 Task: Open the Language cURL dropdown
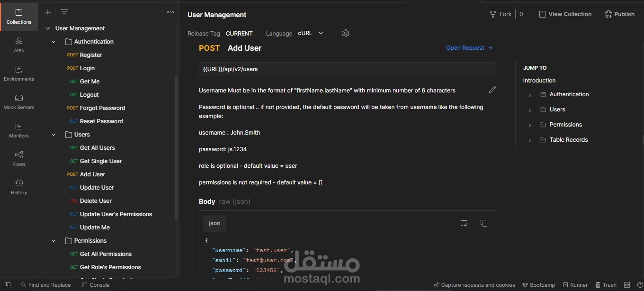pyautogui.click(x=311, y=33)
